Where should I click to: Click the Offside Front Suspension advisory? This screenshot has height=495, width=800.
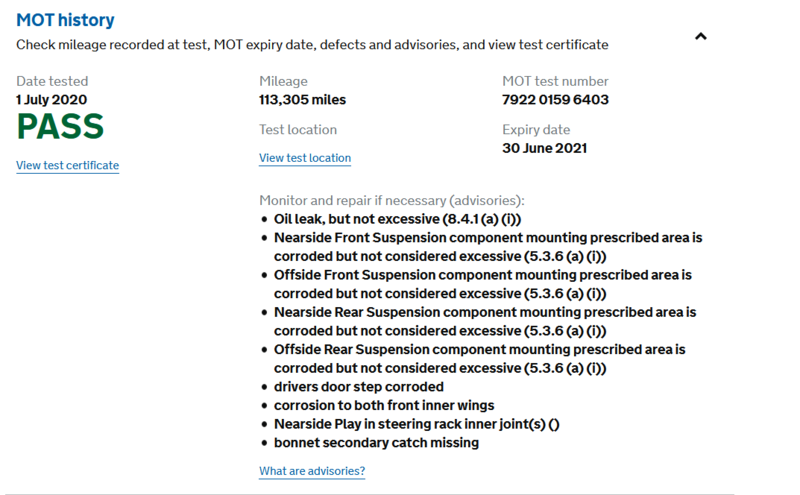point(482,283)
